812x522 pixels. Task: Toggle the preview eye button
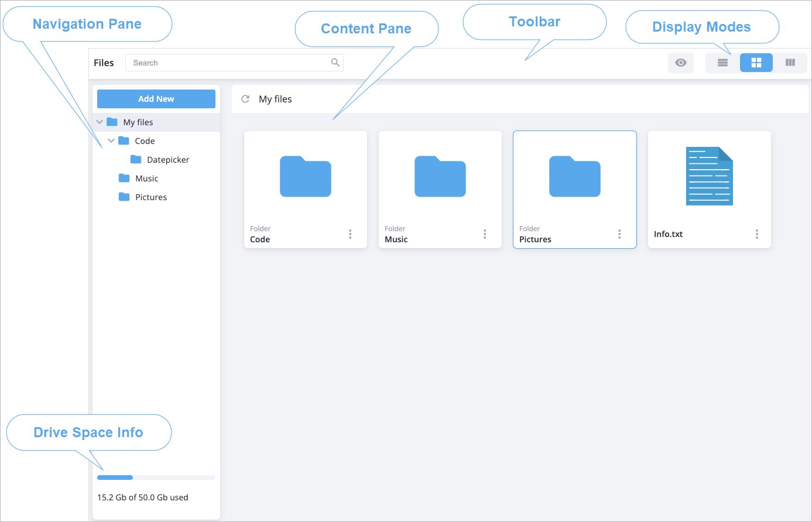point(680,63)
